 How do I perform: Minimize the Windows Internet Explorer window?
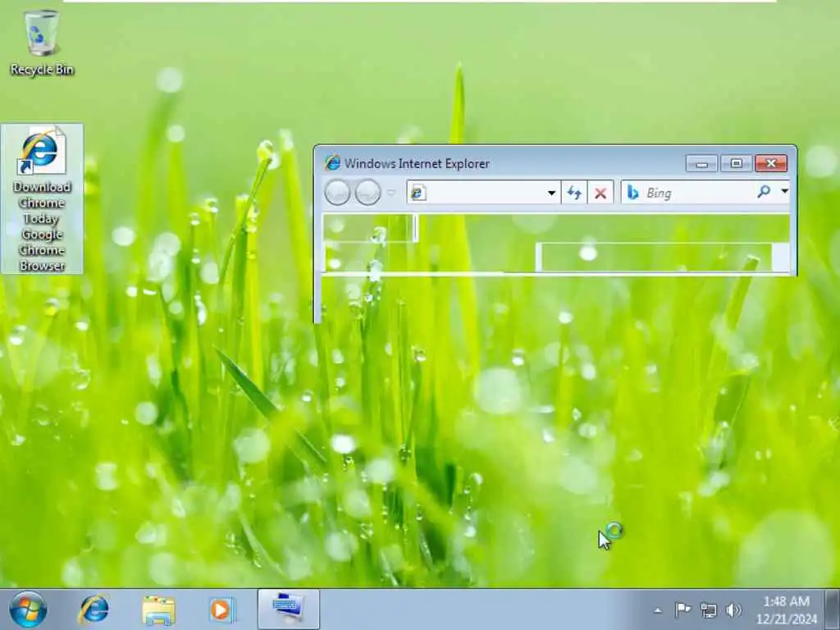pyautogui.click(x=701, y=163)
